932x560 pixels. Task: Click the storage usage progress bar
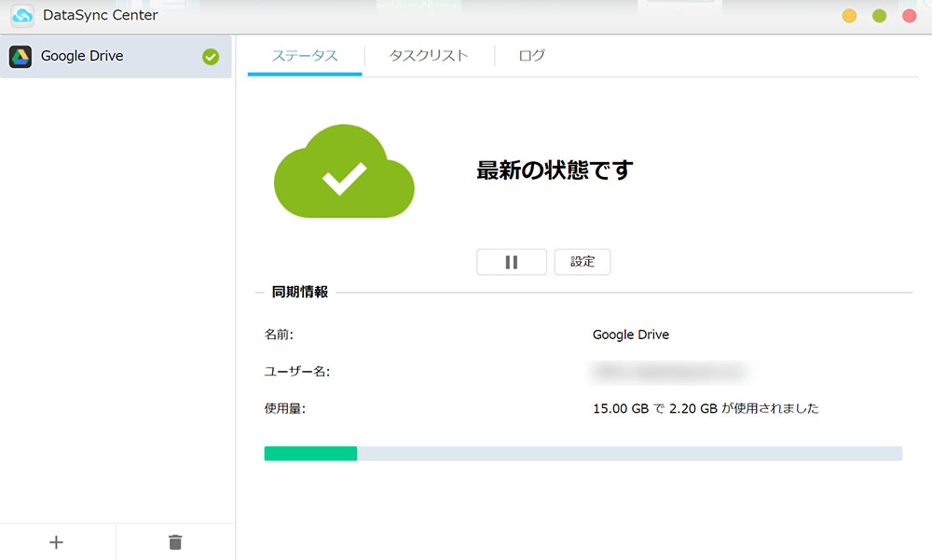coord(583,454)
